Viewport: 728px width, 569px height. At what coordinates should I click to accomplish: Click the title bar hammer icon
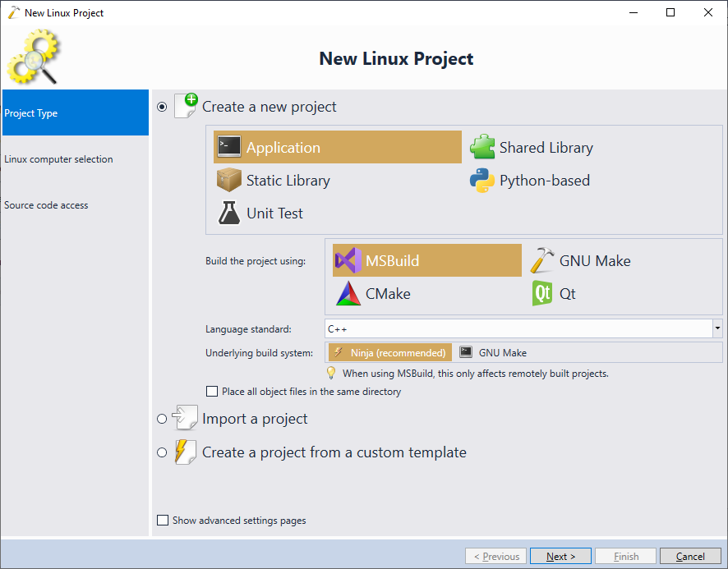[x=14, y=12]
